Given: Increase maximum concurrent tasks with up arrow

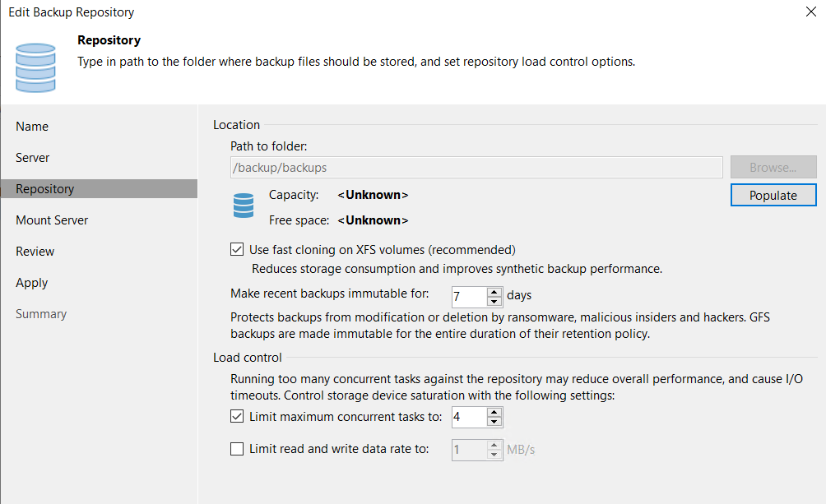Looking at the screenshot, I should click(494, 413).
